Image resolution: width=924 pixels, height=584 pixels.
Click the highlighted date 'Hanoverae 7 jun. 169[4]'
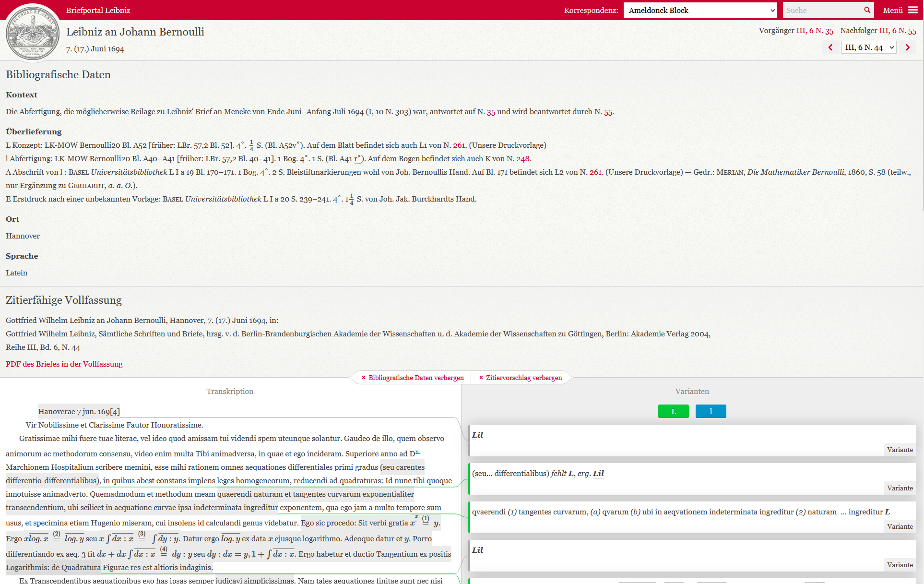pyautogui.click(x=79, y=412)
